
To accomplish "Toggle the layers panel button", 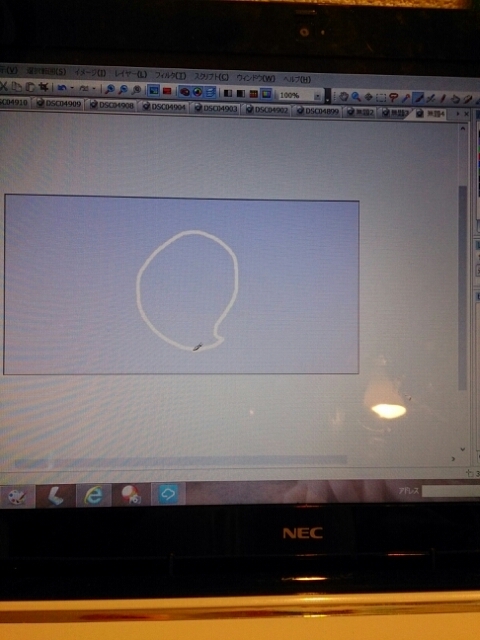I will (x=210, y=92).
